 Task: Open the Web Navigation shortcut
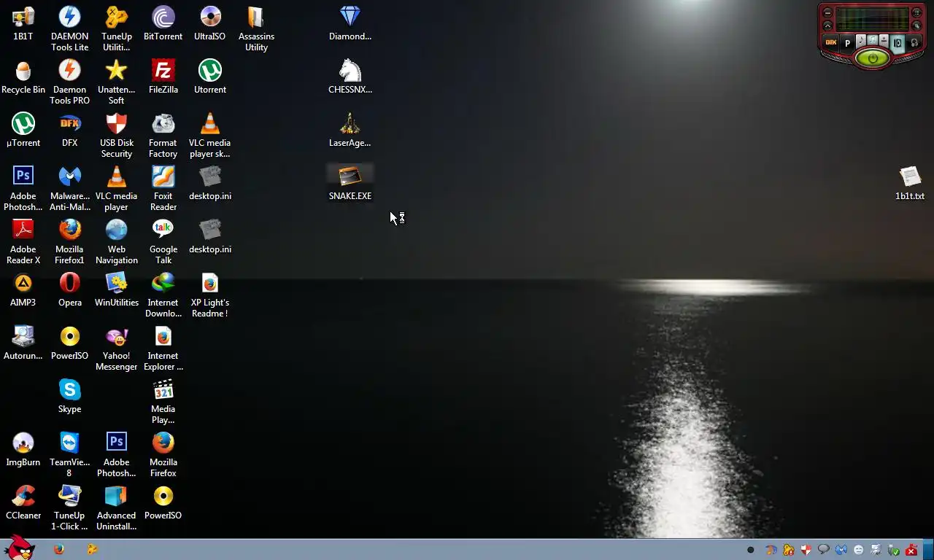(x=116, y=241)
